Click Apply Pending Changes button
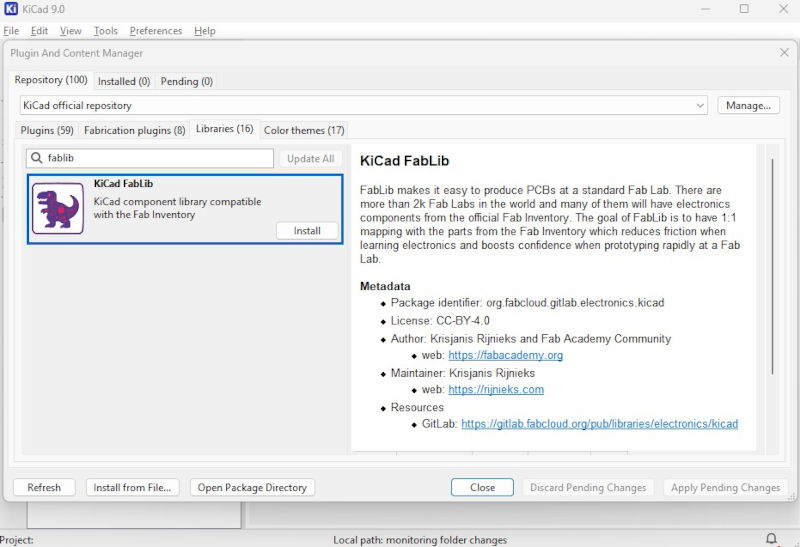This screenshot has width=800, height=547. click(726, 487)
